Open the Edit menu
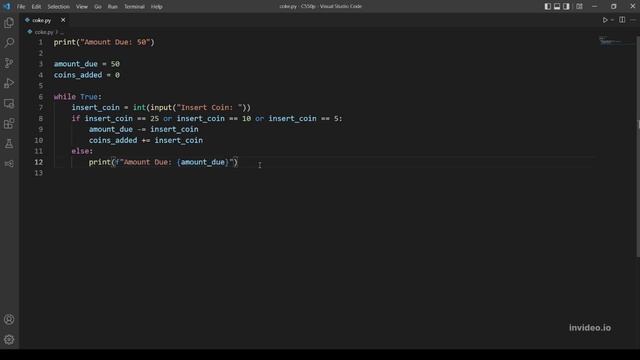Screen dimensions: 640x360 coord(36,7)
